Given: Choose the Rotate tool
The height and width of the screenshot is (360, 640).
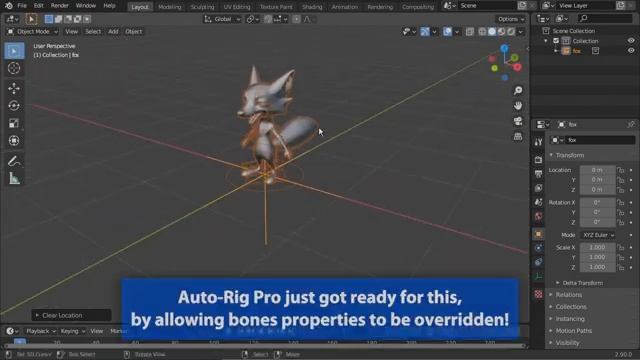Looking at the screenshot, I should [x=14, y=106].
